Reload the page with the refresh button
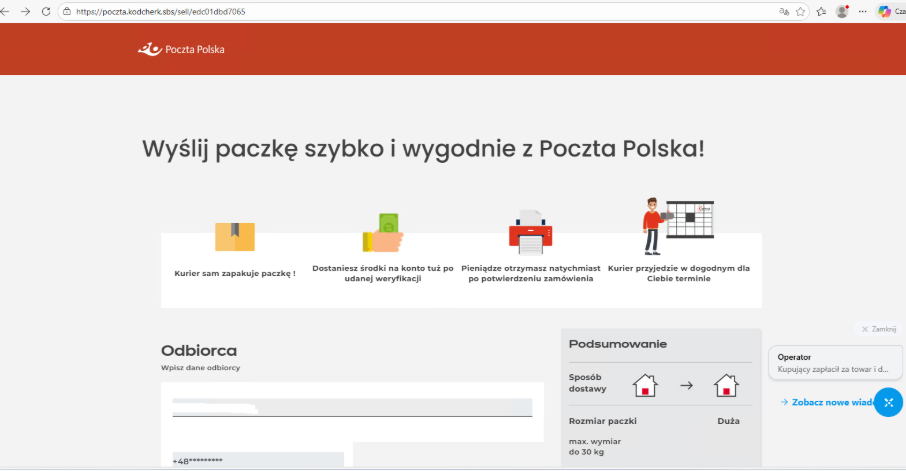The image size is (906, 471). click(x=45, y=11)
